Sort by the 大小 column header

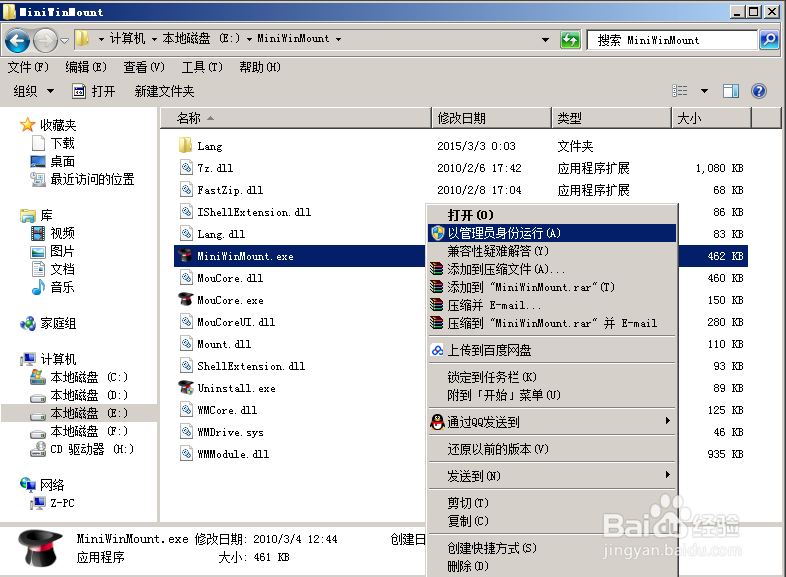tap(711, 118)
